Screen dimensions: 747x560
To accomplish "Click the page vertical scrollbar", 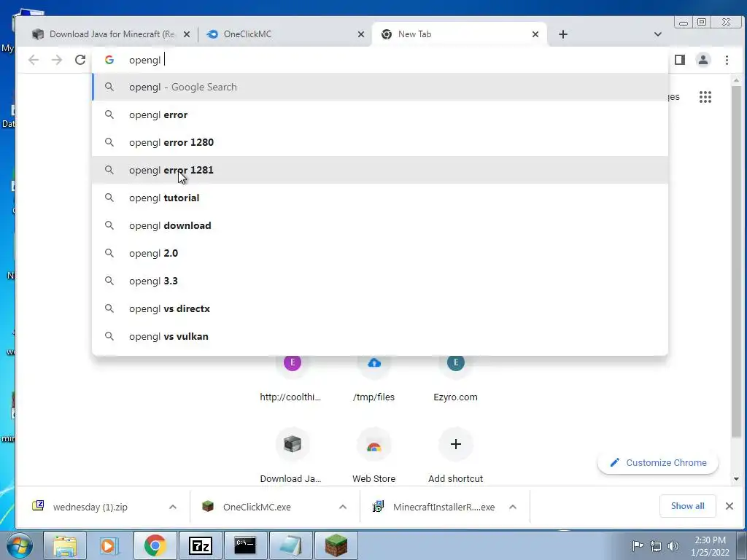I will pyautogui.click(x=737, y=262).
